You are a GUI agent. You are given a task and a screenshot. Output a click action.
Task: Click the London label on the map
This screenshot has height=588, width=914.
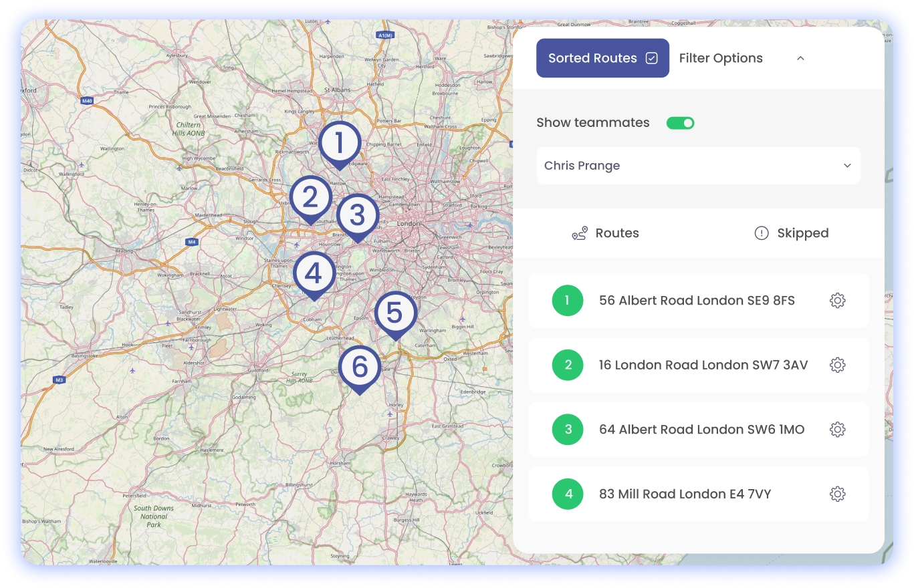(x=408, y=224)
